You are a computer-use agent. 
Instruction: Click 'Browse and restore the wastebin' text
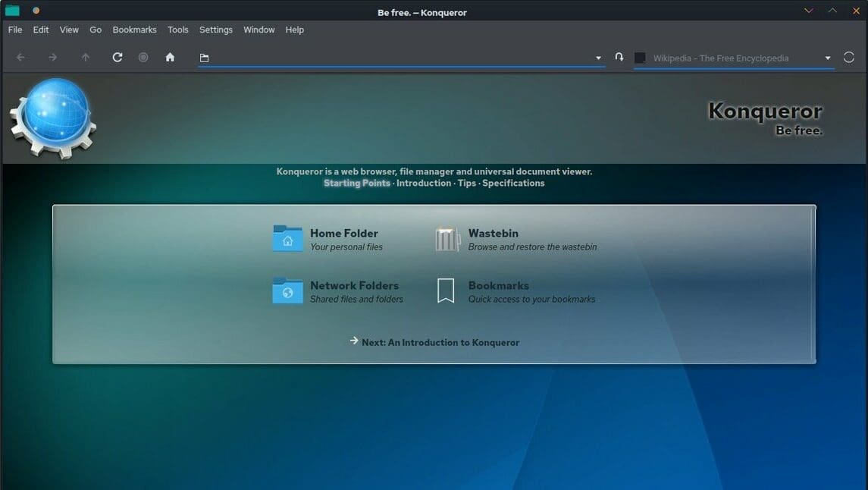(532, 247)
